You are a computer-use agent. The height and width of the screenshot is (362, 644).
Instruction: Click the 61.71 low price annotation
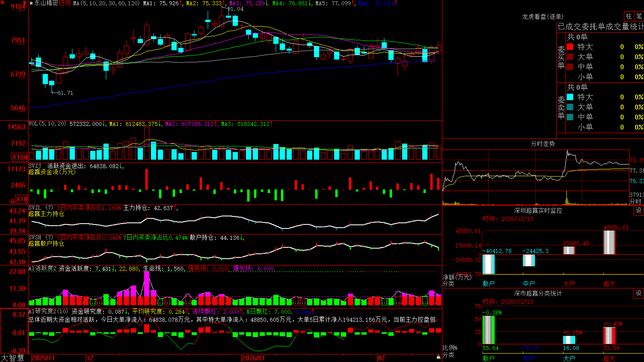click(65, 93)
